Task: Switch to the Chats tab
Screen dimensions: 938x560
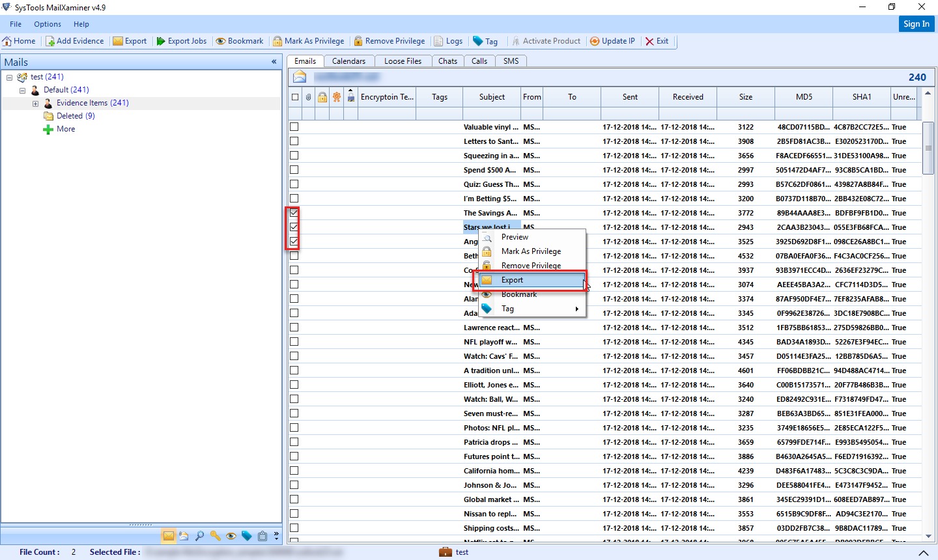Action: [448, 61]
